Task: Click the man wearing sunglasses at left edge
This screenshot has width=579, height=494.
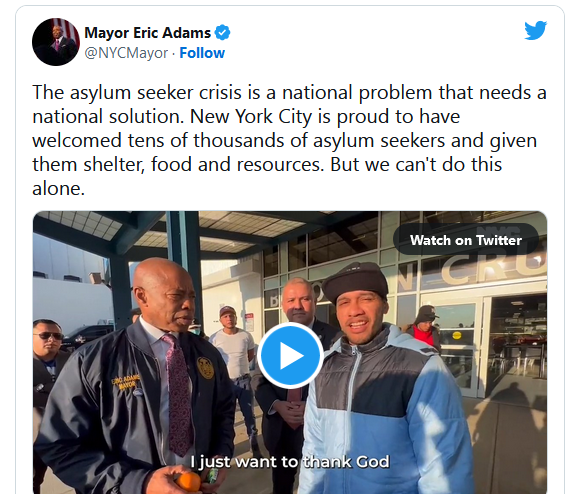Action: click(48, 369)
